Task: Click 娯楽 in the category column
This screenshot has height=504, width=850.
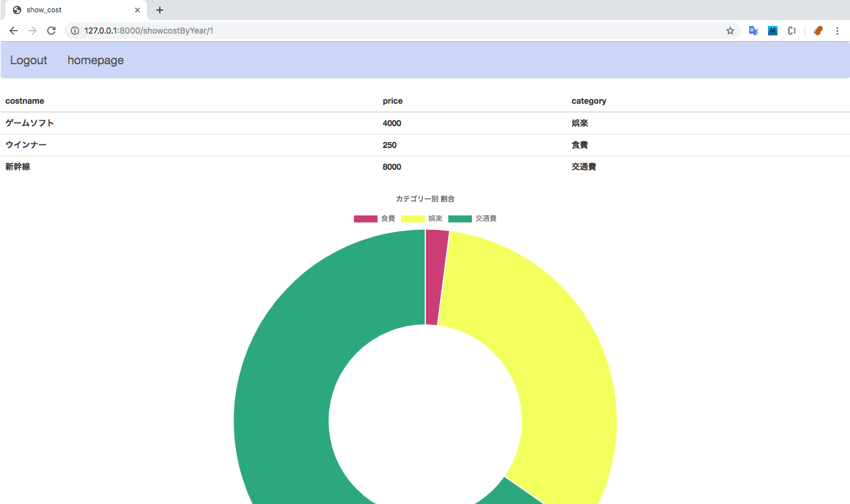Action: tap(580, 123)
